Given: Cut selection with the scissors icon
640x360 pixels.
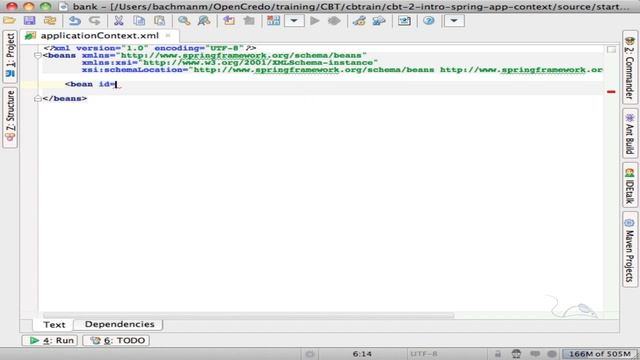Looking at the screenshot, I should coord(119,20).
